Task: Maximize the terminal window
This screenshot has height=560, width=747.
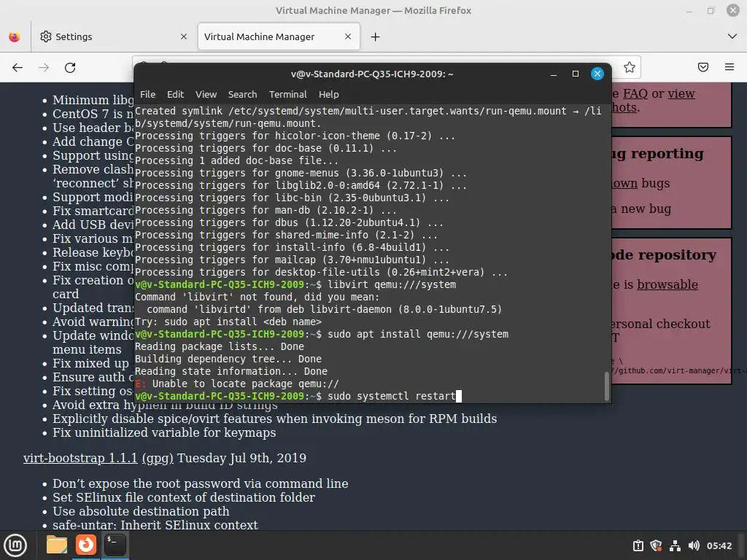Action: (x=576, y=74)
